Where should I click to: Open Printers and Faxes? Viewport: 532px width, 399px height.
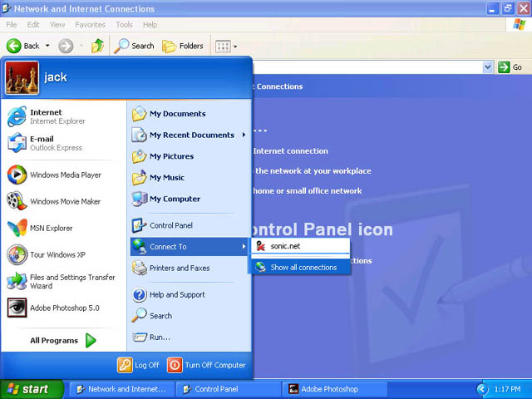pyautogui.click(x=170, y=268)
